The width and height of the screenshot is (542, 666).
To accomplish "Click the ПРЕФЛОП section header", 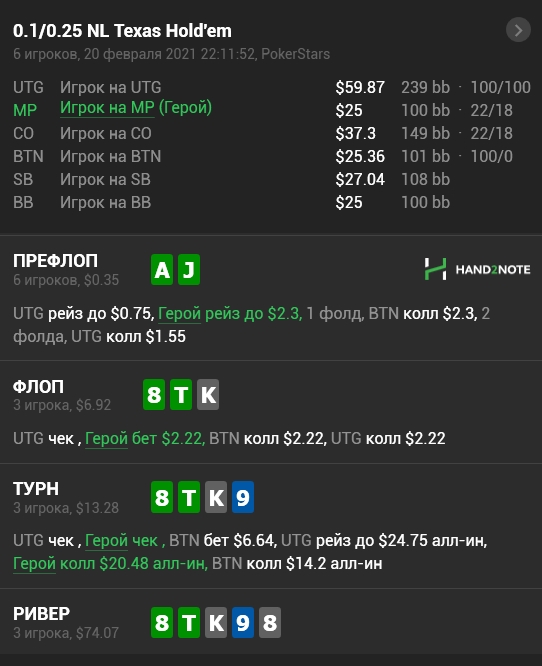I will tap(56, 261).
